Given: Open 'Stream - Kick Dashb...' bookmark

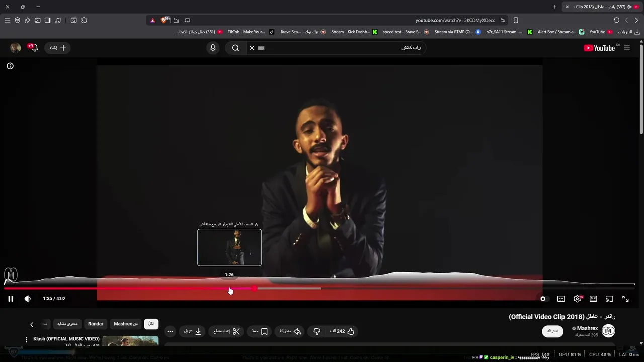Looking at the screenshot, I should click(354, 32).
